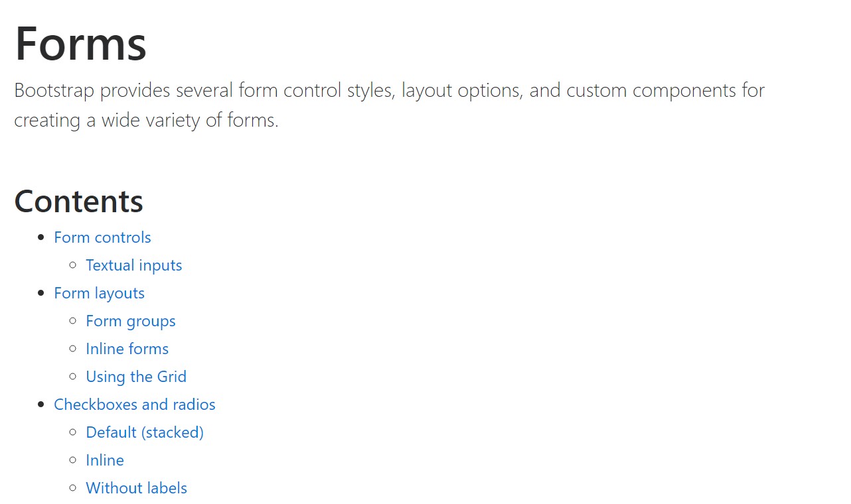Jump to Form groups section
The image size is (851, 504).
pyautogui.click(x=130, y=321)
